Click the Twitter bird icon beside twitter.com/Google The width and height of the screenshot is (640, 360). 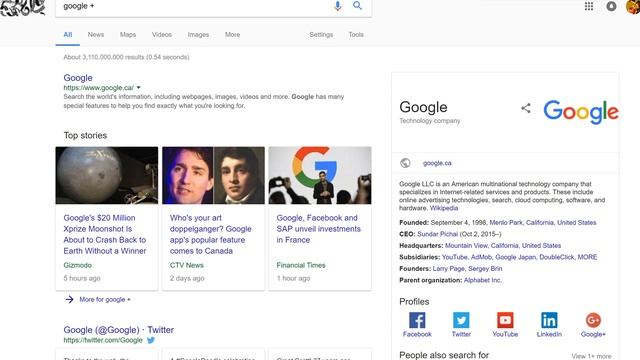151,340
